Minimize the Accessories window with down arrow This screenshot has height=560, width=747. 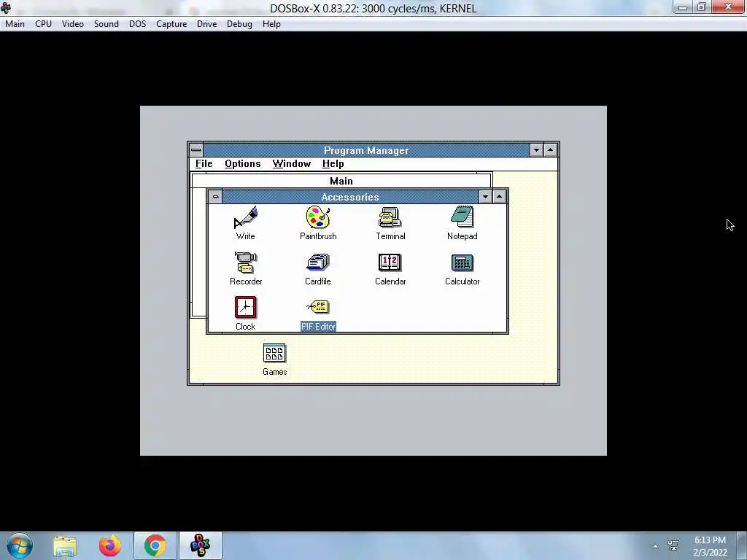[485, 196]
